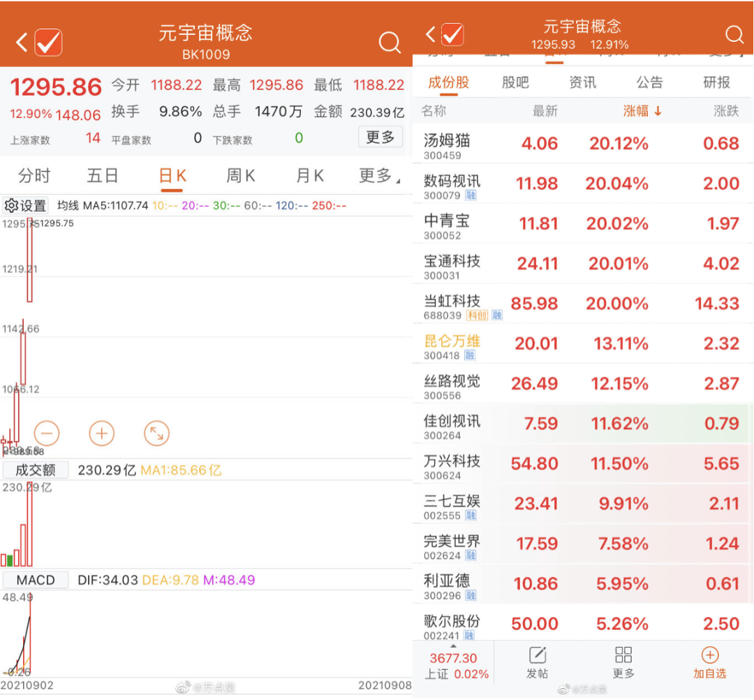
Task: Open the 设置 gear settings for moving averages
Action: 26,206
